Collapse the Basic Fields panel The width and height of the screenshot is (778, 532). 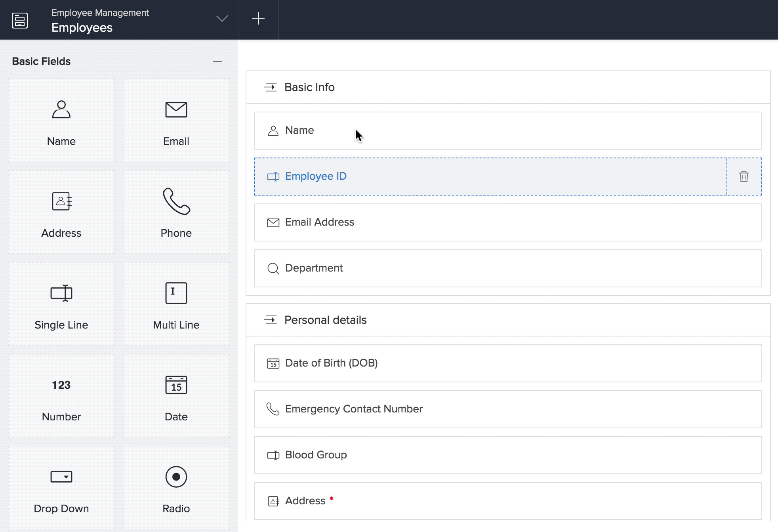217,61
